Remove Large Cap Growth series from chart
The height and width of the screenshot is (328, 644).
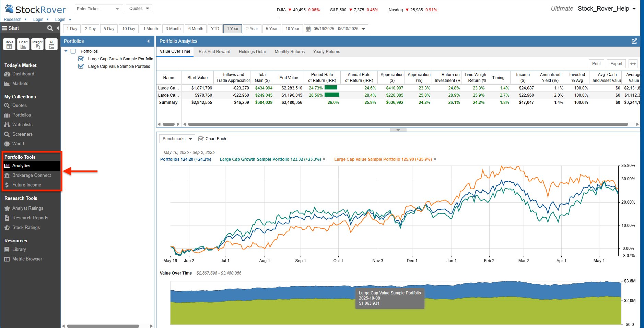coord(324,159)
